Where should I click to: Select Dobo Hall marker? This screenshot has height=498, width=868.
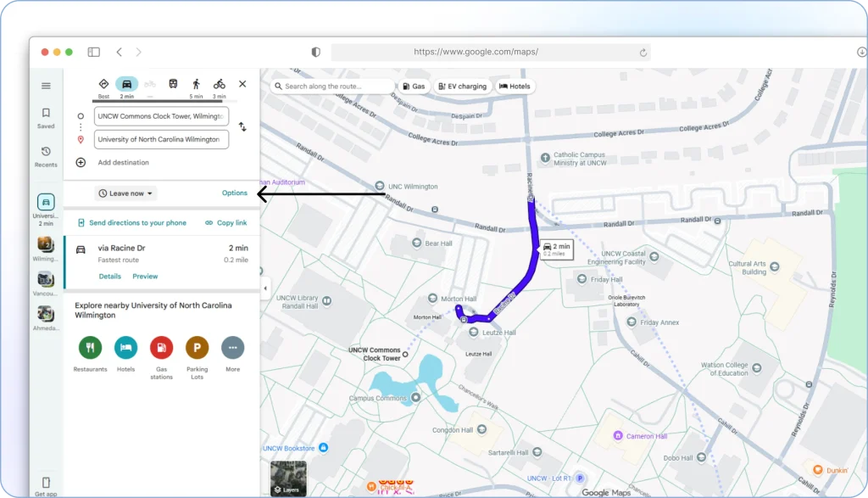coord(701,457)
